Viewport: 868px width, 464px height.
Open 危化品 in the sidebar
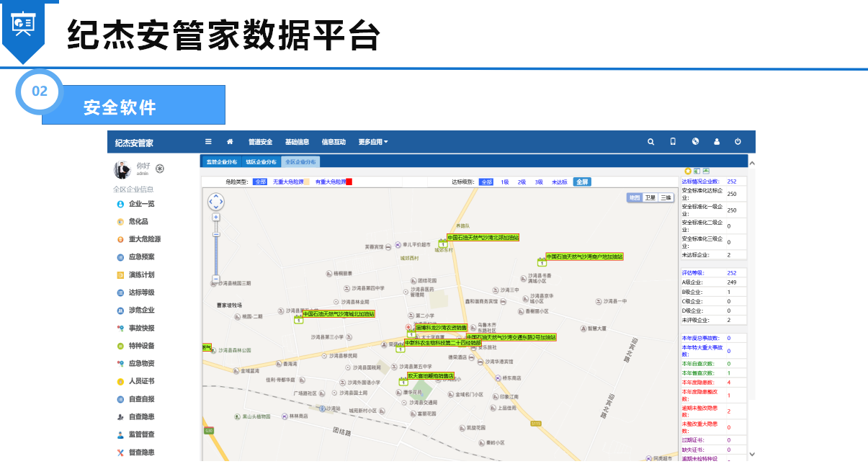(x=138, y=222)
